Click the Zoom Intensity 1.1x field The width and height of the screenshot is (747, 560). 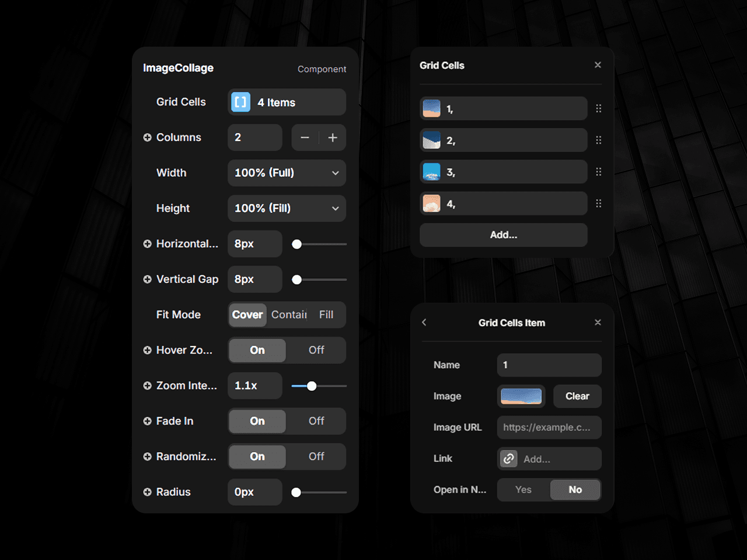[x=255, y=386]
